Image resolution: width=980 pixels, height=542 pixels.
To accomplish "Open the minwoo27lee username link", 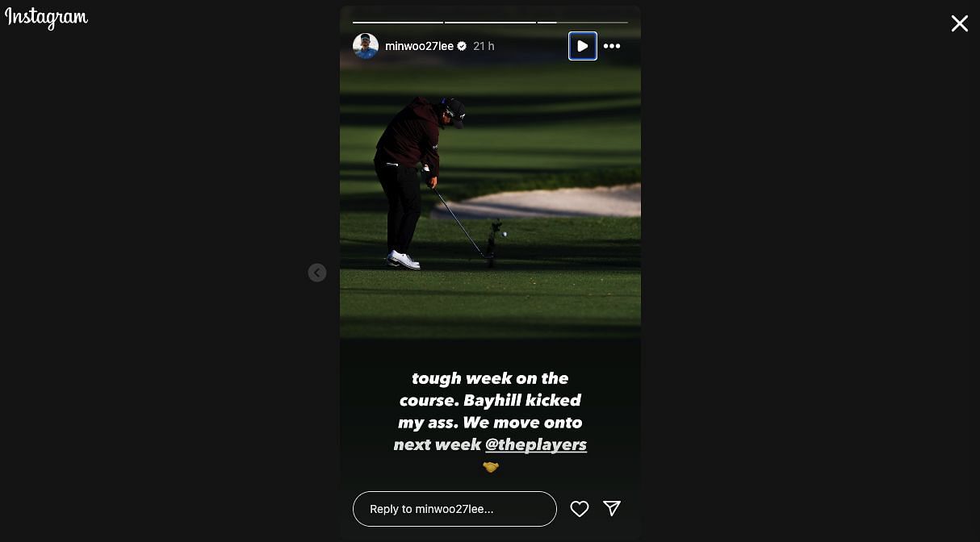I will click(x=419, y=46).
